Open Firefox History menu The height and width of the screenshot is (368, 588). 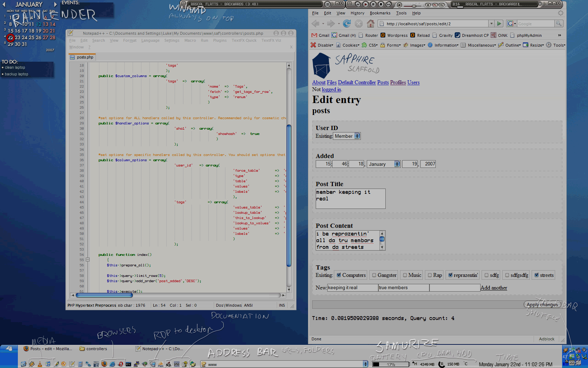click(x=357, y=13)
